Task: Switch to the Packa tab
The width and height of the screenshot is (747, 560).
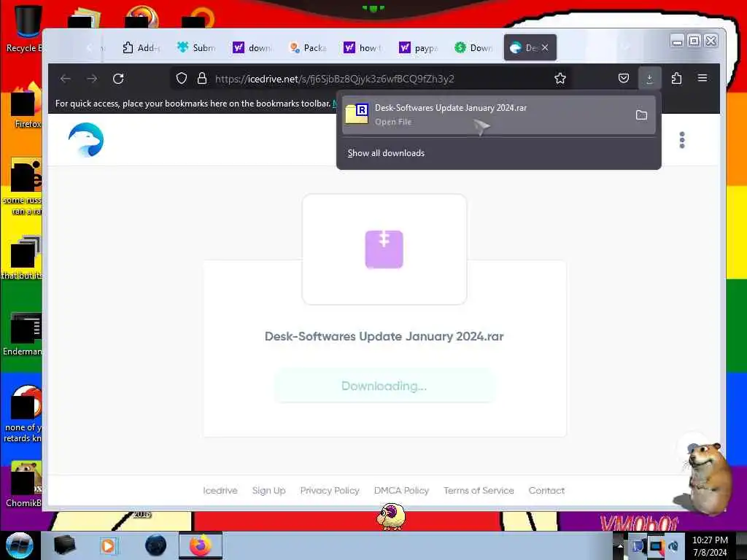Action: [308, 47]
